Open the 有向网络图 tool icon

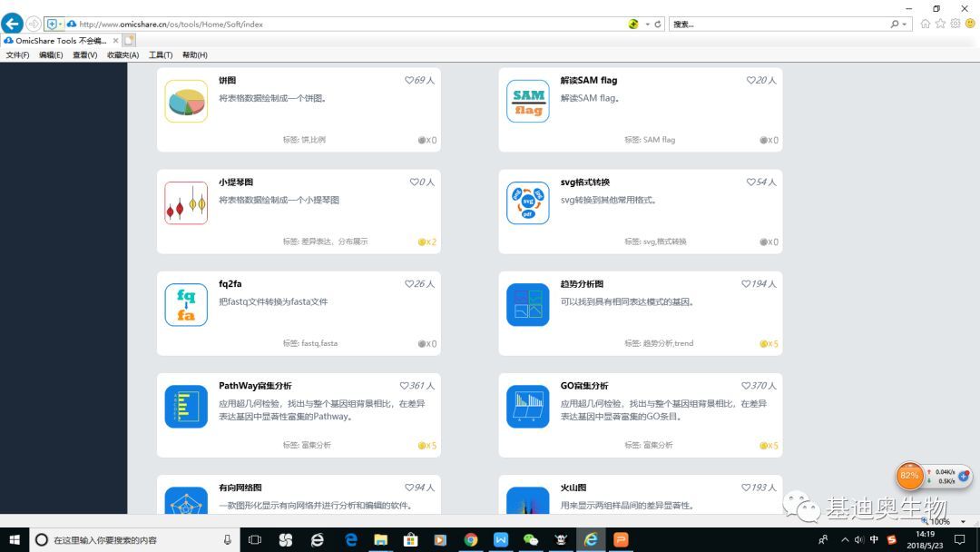tap(186, 501)
